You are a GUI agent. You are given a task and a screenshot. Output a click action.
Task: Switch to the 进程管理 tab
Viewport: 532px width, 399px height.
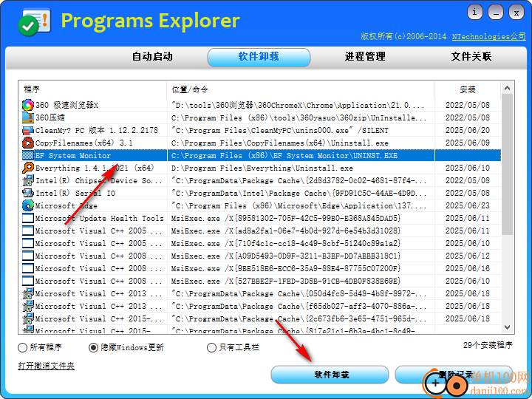(x=365, y=56)
